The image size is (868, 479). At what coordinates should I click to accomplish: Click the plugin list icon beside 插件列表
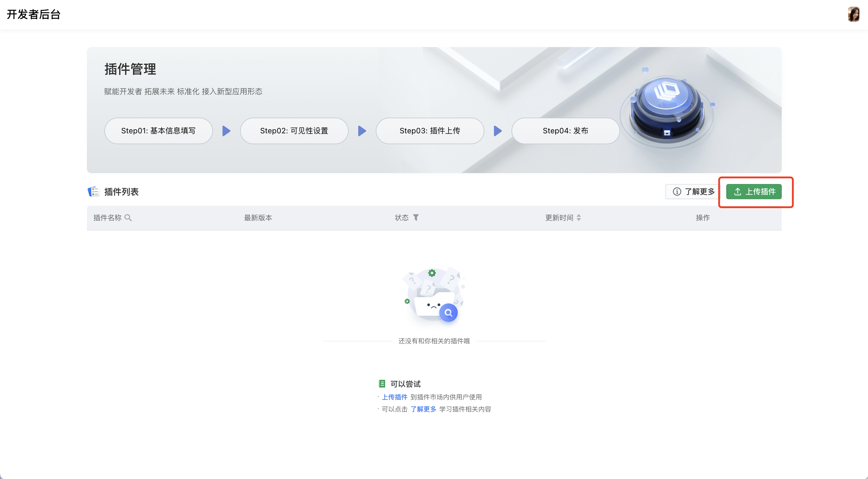point(93,192)
